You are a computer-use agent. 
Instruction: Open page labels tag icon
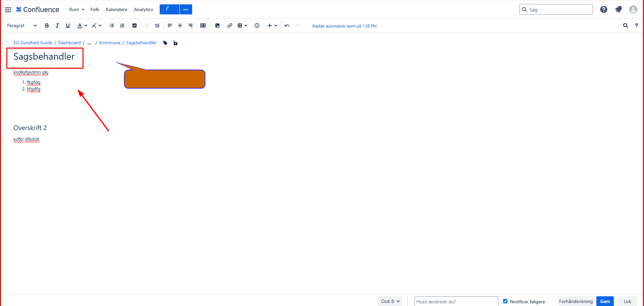(165, 43)
